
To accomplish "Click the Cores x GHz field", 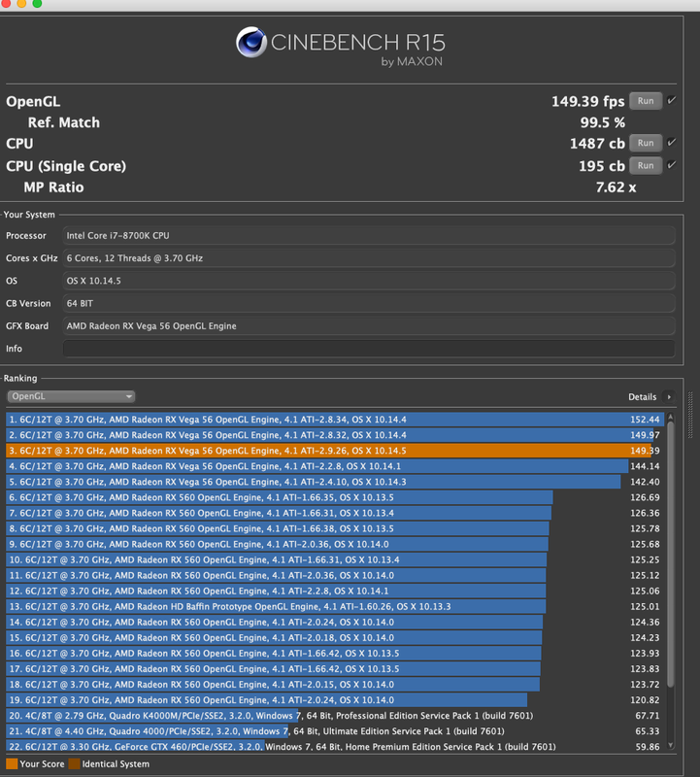I will 369,258.
